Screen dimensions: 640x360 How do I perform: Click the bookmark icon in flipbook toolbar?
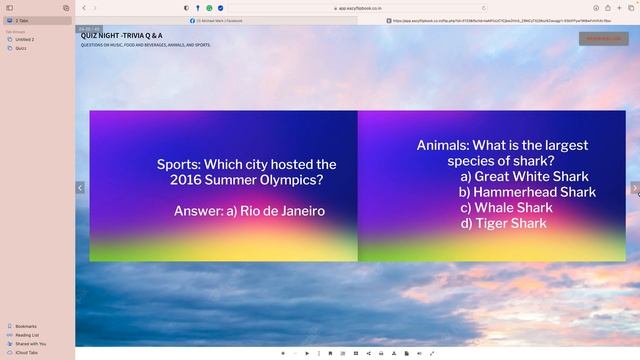coord(330,353)
